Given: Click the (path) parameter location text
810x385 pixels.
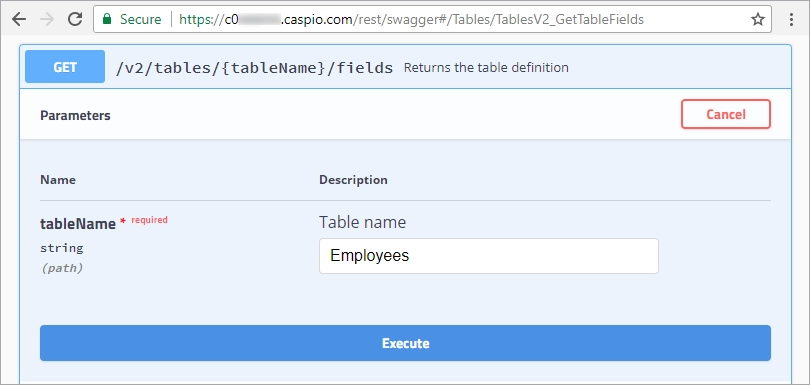Looking at the screenshot, I should (x=61, y=268).
